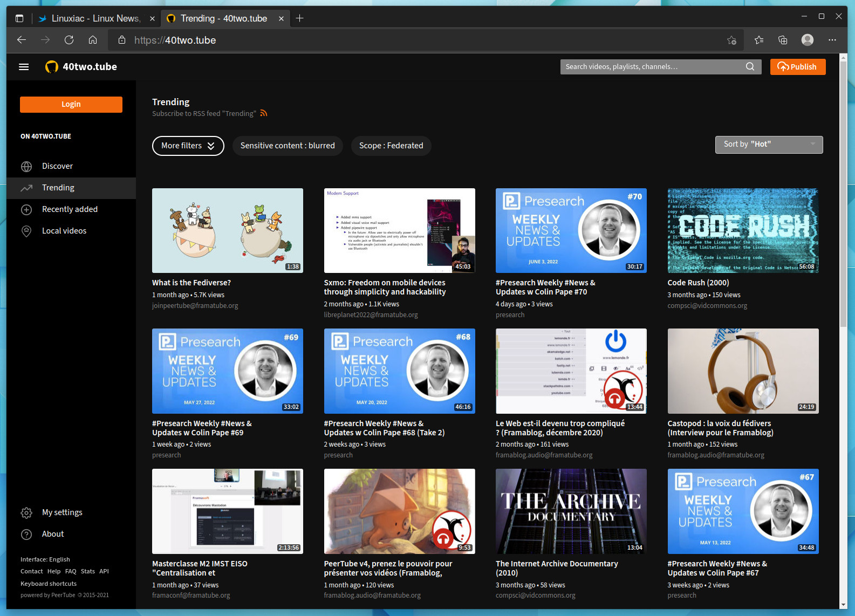Open the Castopod headphones thumbnail
The height and width of the screenshot is (616, 855).
click(743, 371)
